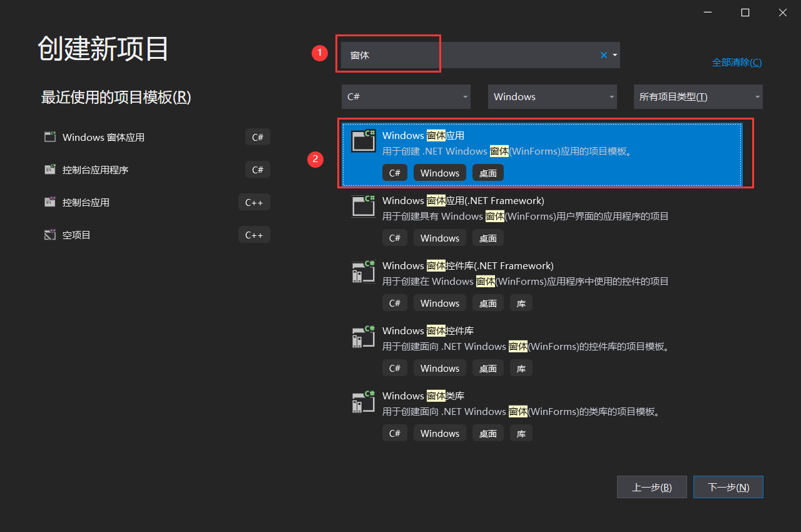Image resolution: width=801 pixels, height=532 pixels.
Task: Click the 全部清除(C) link
Action: click(737, 62)
